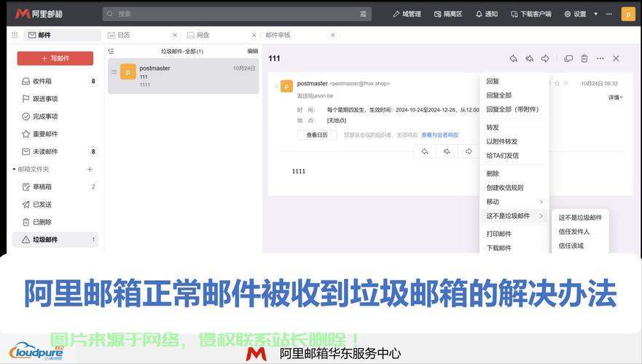This screenshot has width=642, height=364.
Task: Click the reply arrow in message toolbar
Action: pyautogui.click(x=514, y=58)
